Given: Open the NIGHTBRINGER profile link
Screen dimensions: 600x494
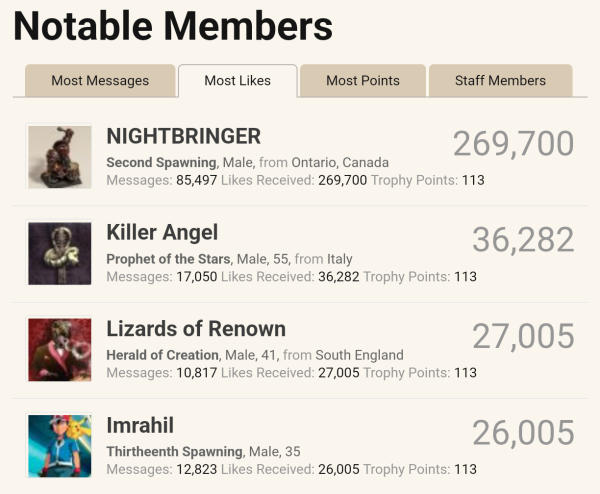Looking at the screenshot, I should [183, 137].
